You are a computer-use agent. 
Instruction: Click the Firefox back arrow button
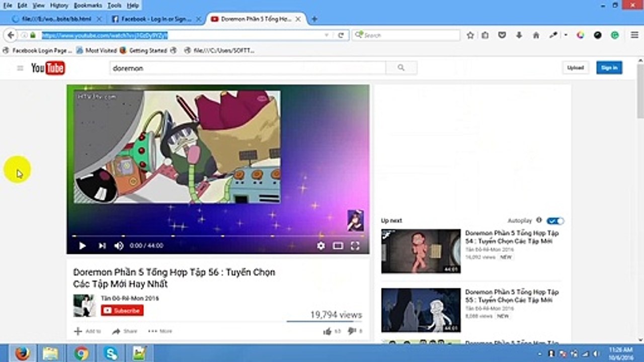click(x=10, y=35)
